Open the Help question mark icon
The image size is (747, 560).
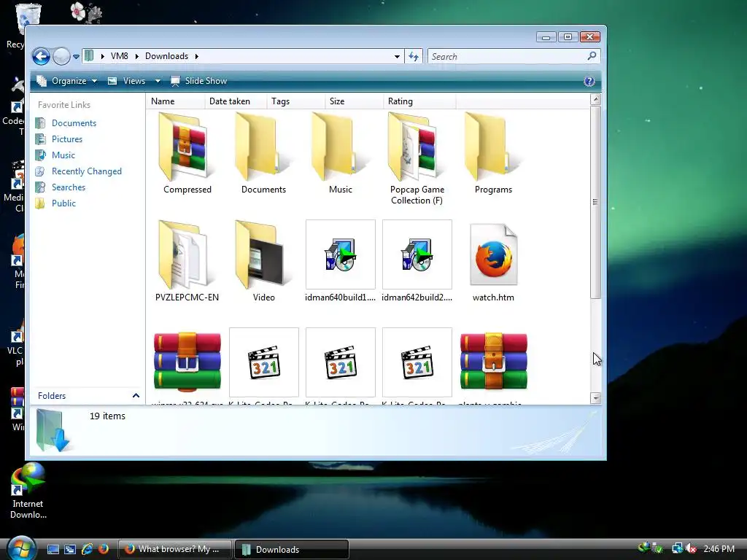tap(589, 81)
